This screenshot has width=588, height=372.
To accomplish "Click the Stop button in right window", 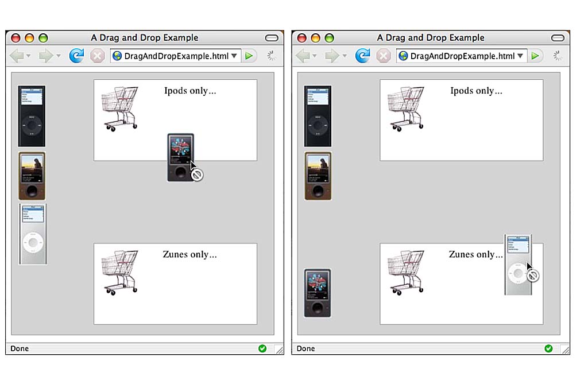I will 383,56.
